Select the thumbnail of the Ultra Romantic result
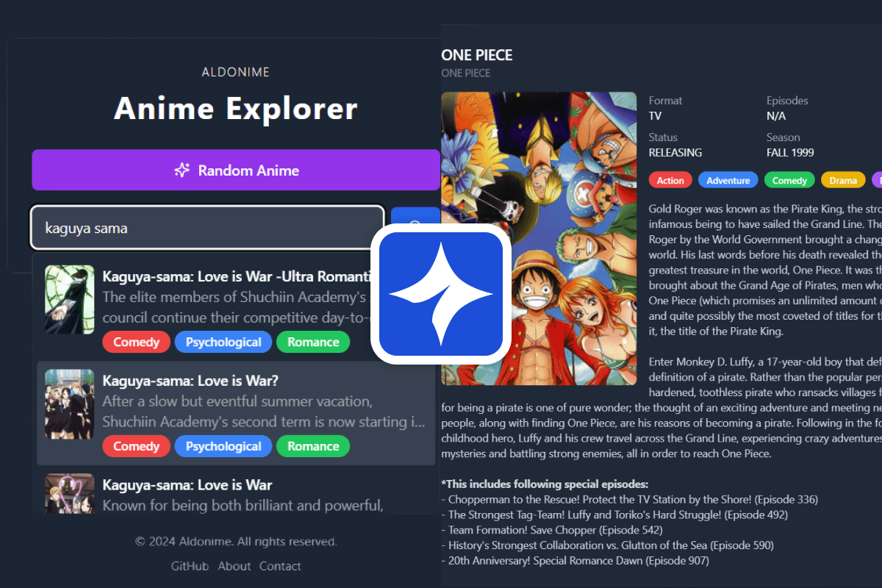 69,299
